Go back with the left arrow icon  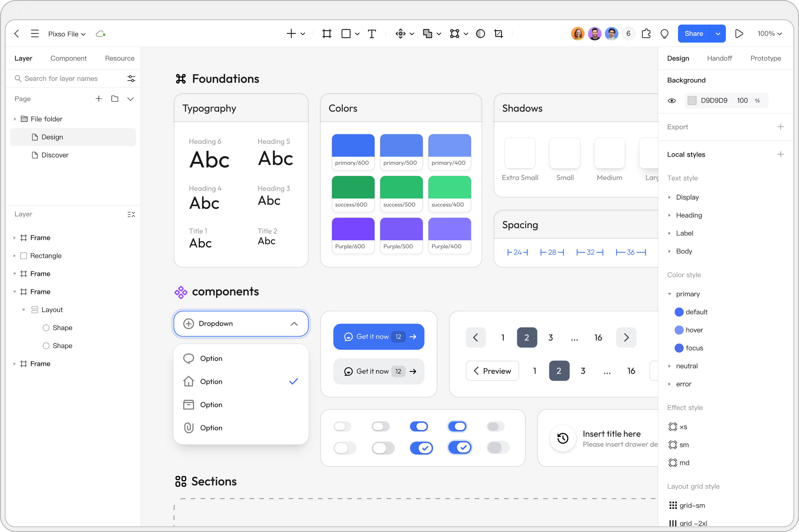17,33
